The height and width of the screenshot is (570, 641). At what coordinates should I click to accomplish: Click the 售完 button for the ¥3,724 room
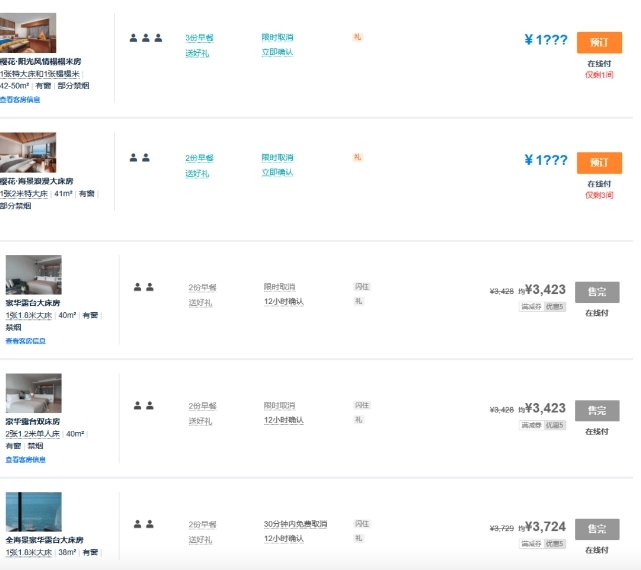(x=597, y=529)
